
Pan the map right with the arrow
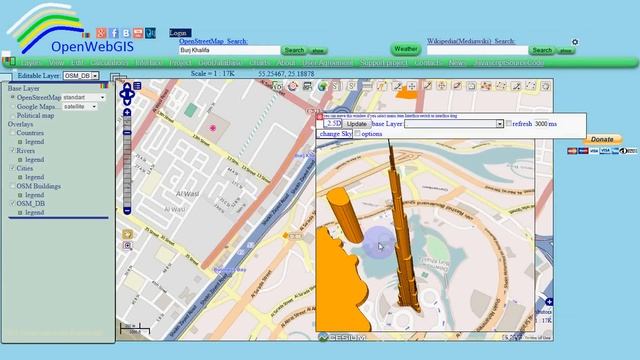click(132, 94)
